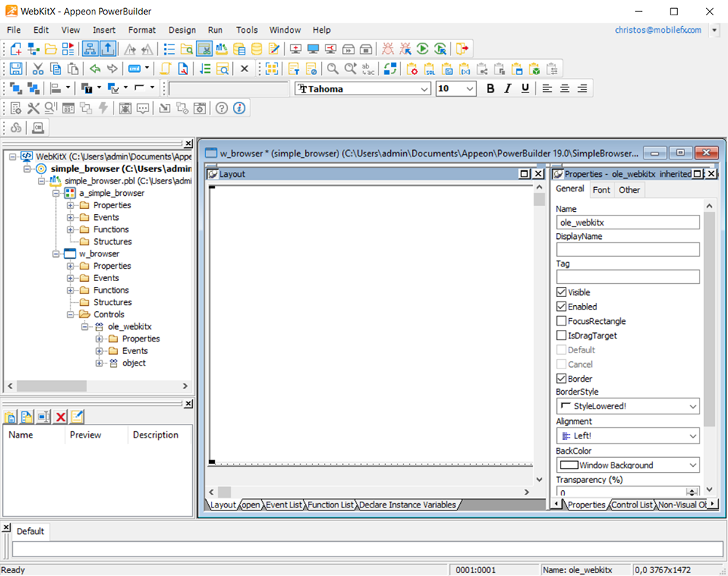Open the Window menu
Image resolution: width=728 pixels, height=576 pixels.
click(x=285, y=30)
